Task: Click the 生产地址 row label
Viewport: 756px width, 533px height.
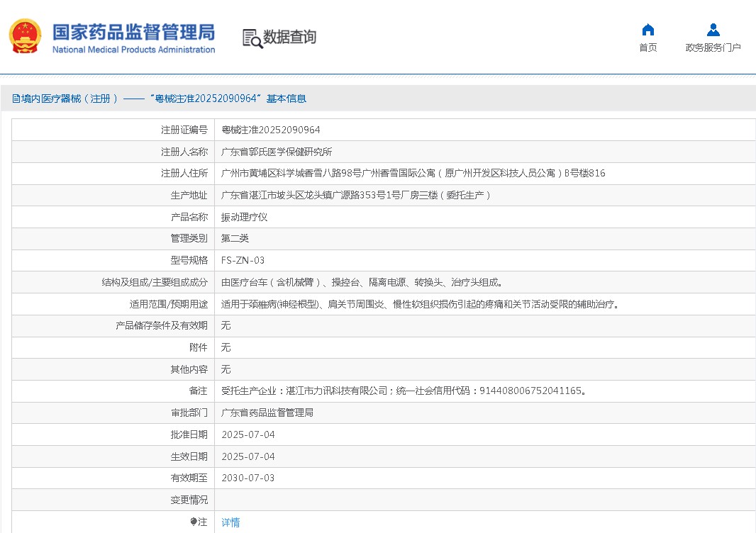Action: click(189, 195)
